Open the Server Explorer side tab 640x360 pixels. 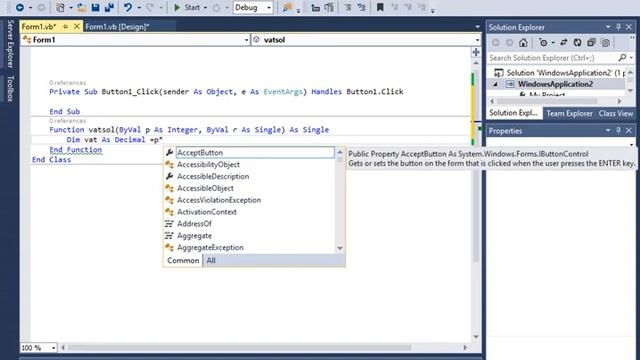coord(10,44)
